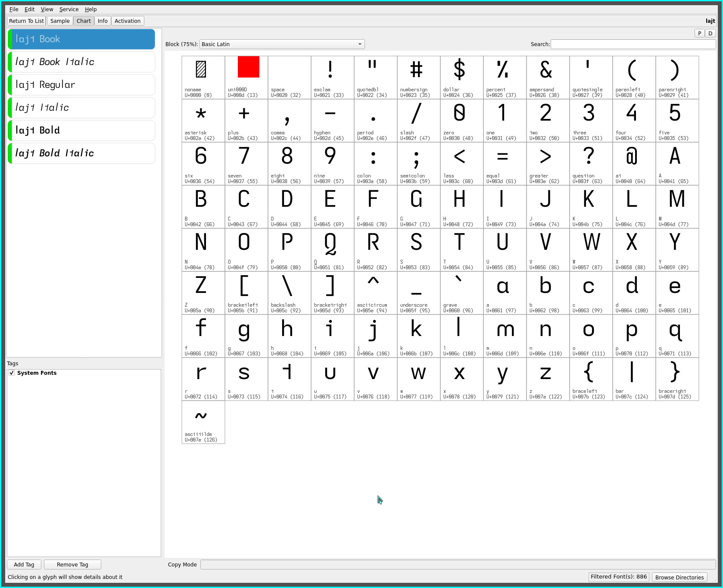Viewport: 723px width, 588px height.
Task: Click the asterisk glyph cell
Action: pos(203,121)
